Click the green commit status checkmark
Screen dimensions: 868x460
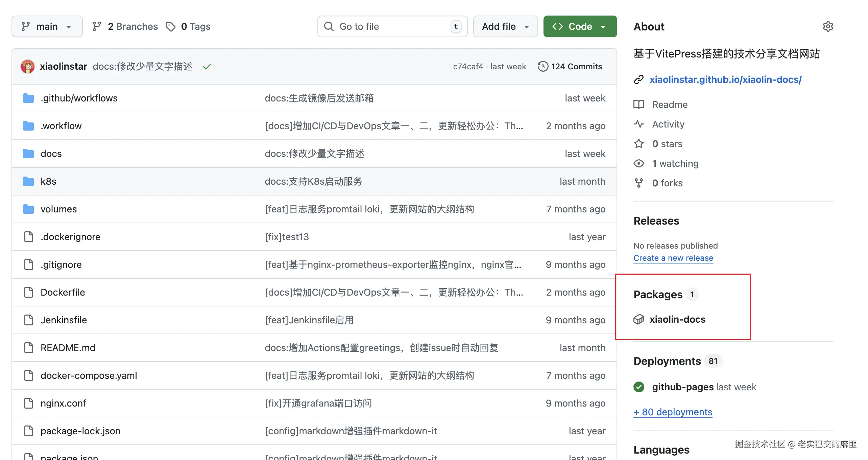tap(207, 67)
